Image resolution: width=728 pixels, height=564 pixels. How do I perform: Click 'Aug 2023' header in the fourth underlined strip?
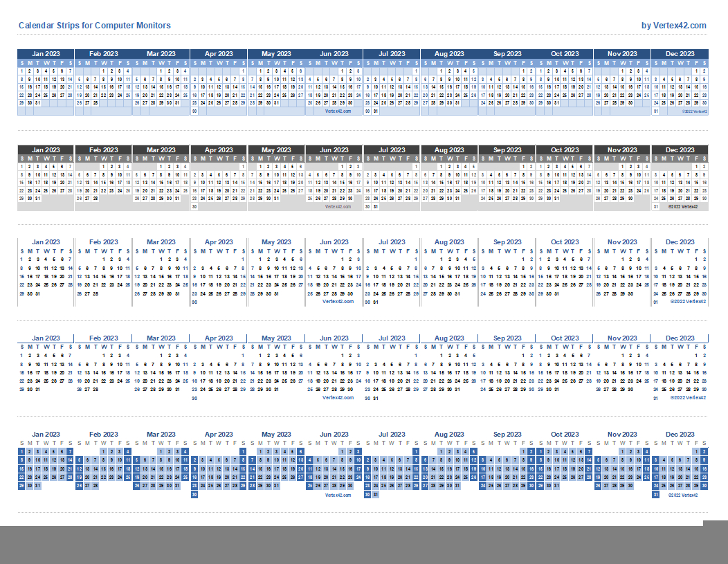[x=449, y=338]
